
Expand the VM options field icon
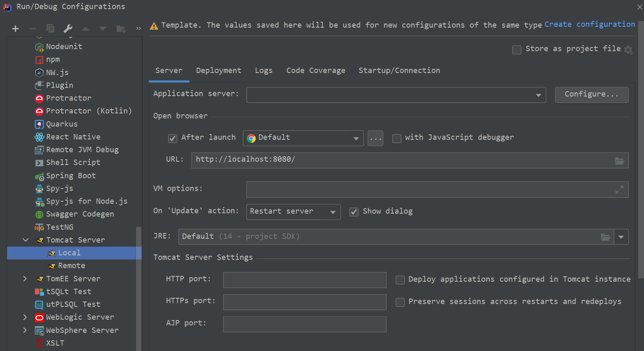pyautogui.click(x=619, y=190)
